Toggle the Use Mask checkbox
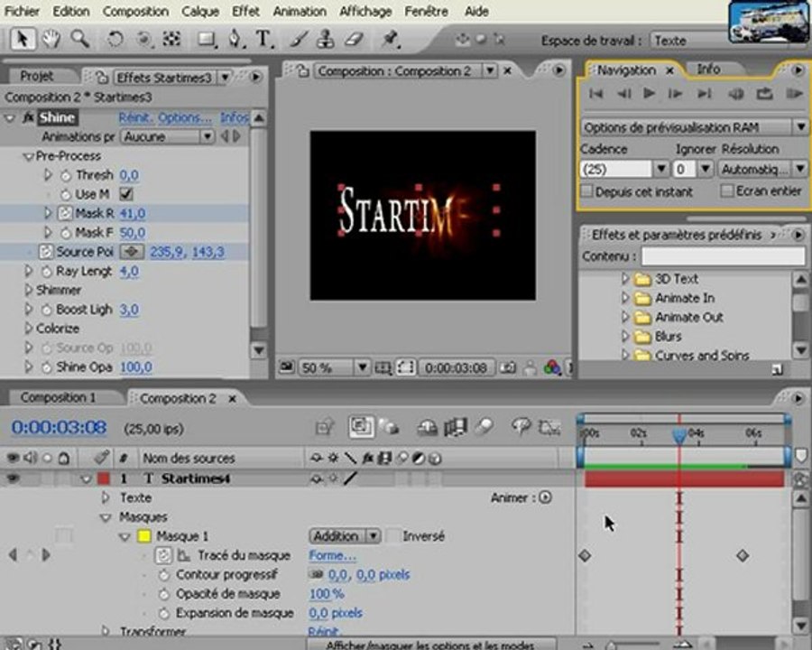The height and width of the screenshot is (650, 812). (x=125, y=194)
